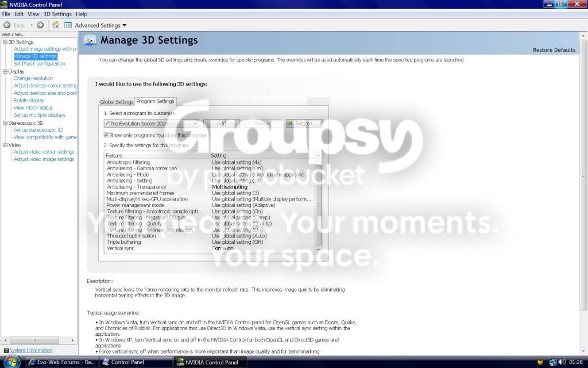Click the Back arrow icon in toolbar
588x368 pixels.
click(7, 25)
